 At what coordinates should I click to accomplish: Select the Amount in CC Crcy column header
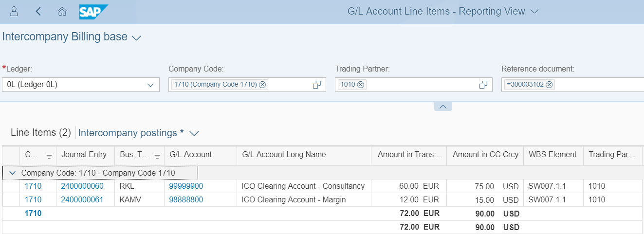click(485, 155)
